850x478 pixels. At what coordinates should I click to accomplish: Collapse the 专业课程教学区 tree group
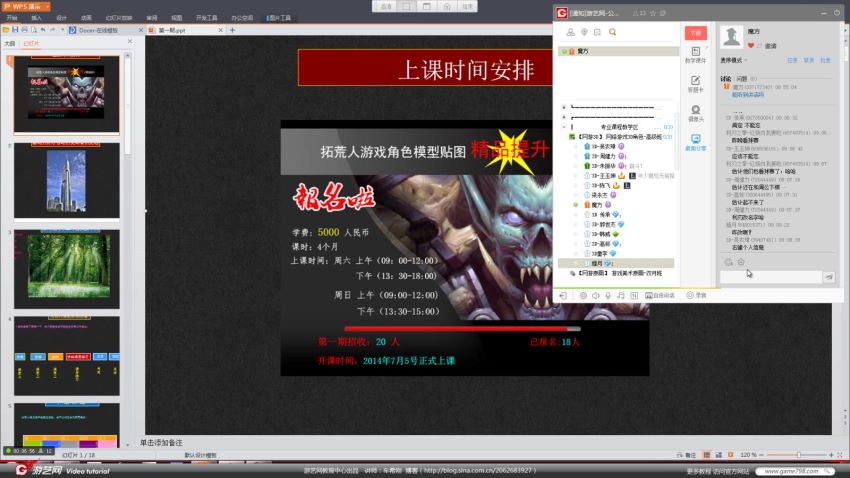(x=564, y=127)
